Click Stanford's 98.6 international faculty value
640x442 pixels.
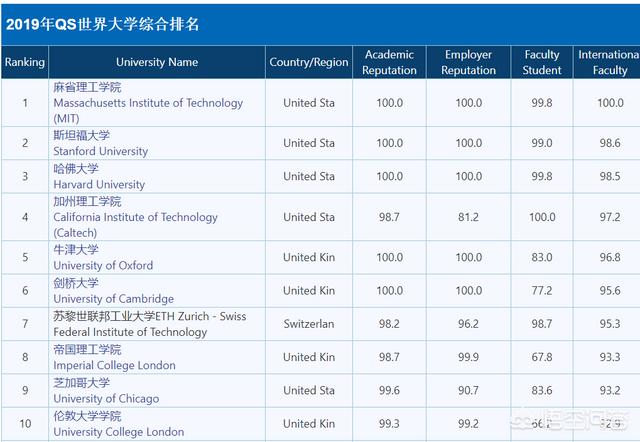pos(610,143)
